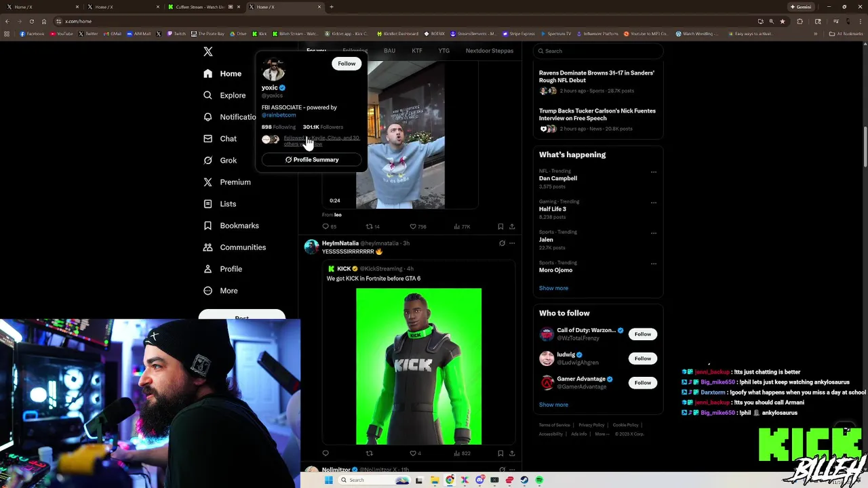868x488 pixels.
Task: Share the video post from leo
Action: click(512, 226)
